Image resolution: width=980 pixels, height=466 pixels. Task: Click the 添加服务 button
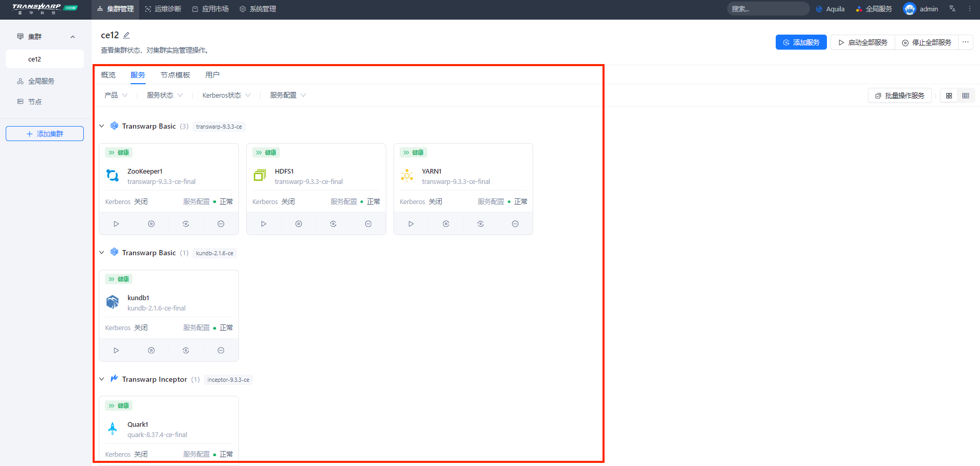click(801, 42)
